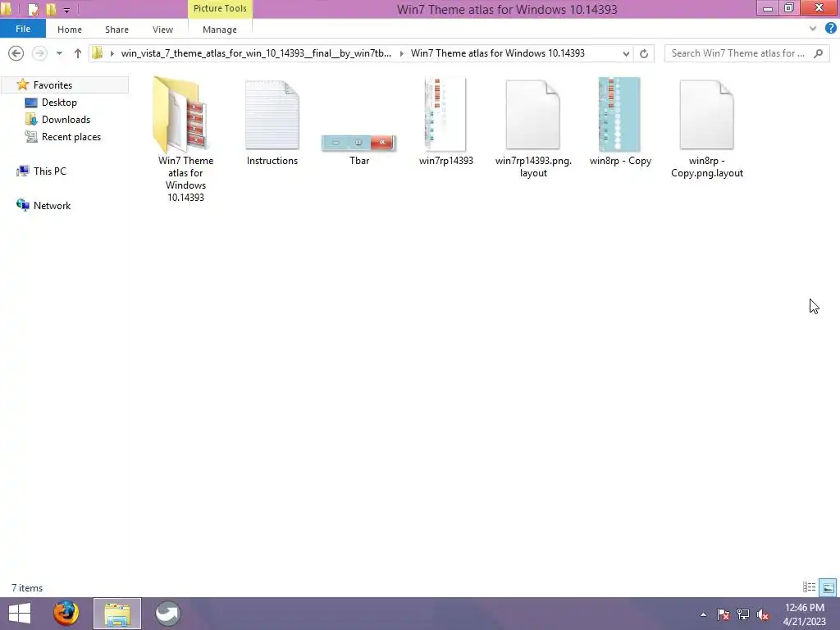The image size is (840, 630).
Task: Switch to the Home ribbon tab
Action: [70, 30]
